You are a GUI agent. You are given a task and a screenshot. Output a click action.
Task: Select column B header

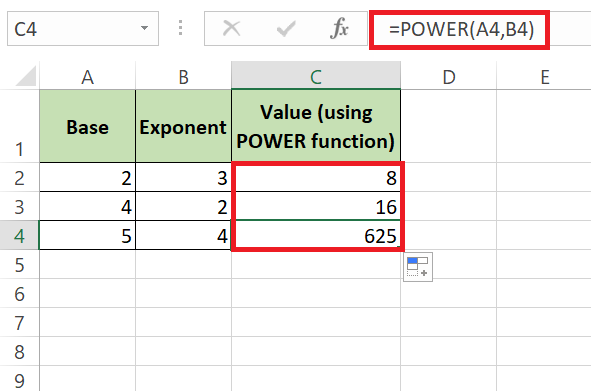(184, 77)
